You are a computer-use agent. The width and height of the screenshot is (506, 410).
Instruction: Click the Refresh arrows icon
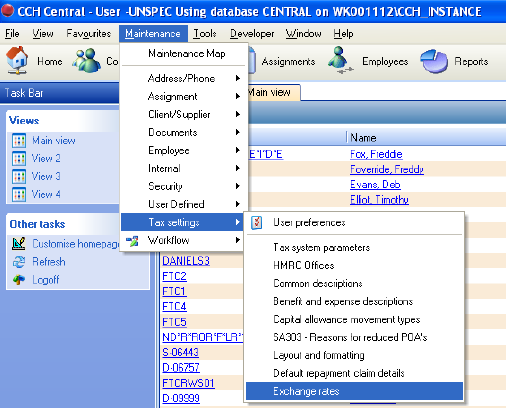(19, 262)
